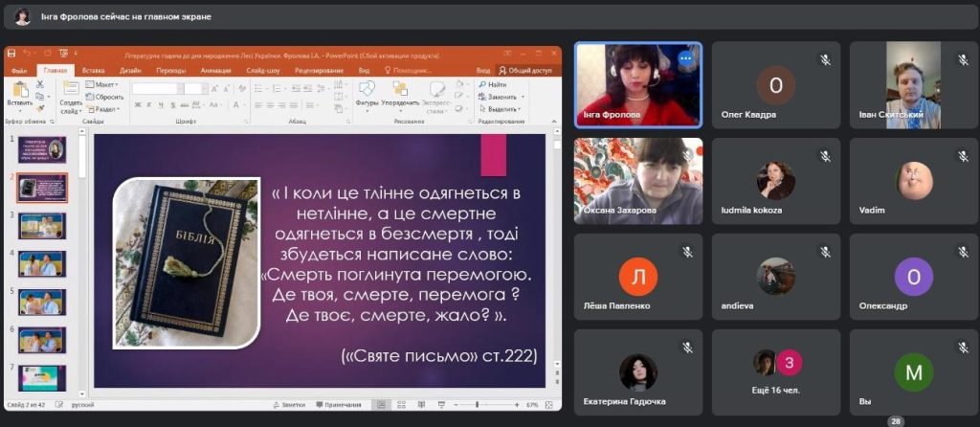Switch to slide sorter view in status bar
The height and width of the screenshot is (427, 980).
pos(402,405)
